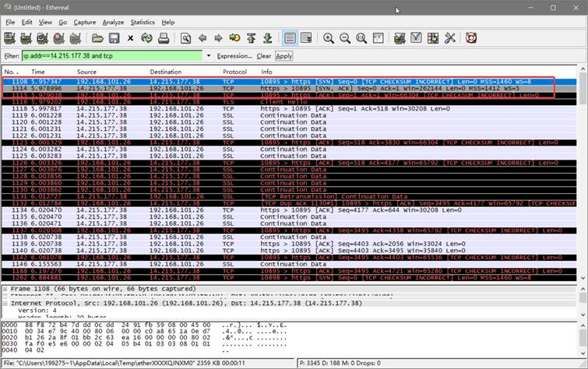Sort by the No. column header
The image size is (588, 369).
point(15,72)
